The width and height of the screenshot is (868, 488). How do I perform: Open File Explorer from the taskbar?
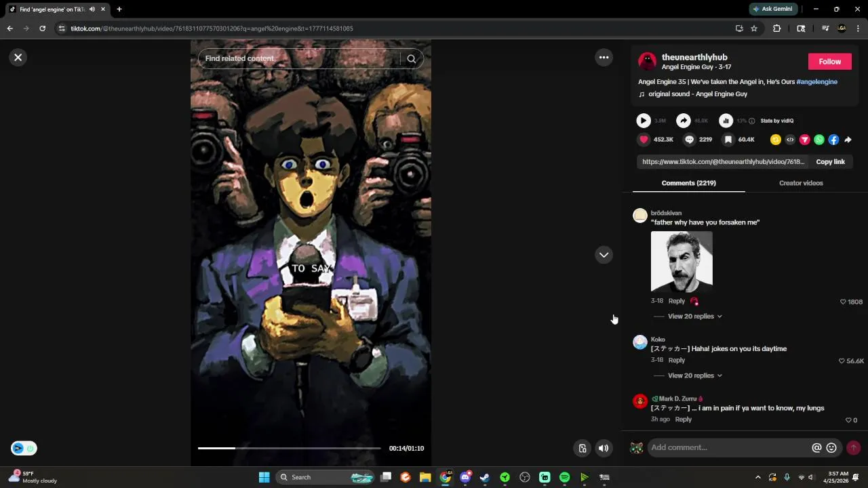[425, 477]
